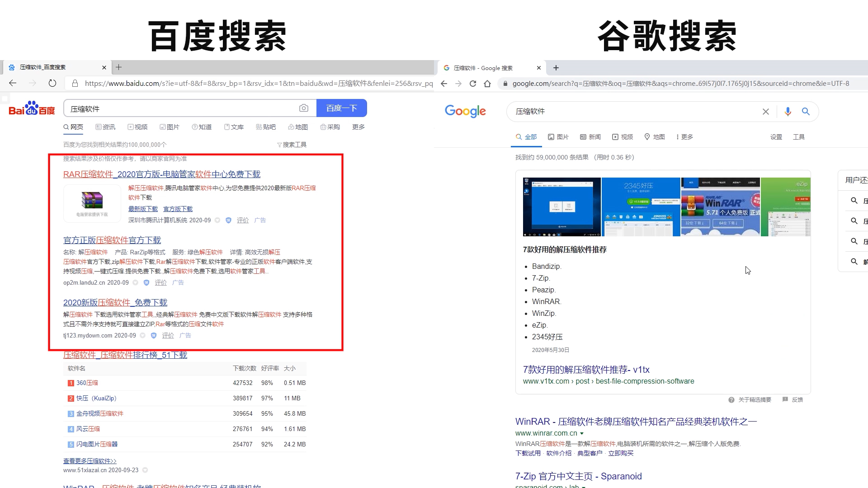Image resolution: width=868 pixels, height=488 pixels.
Task: Open Google 设置 menu
Action: pyautogui.click(x=776, y=137)
